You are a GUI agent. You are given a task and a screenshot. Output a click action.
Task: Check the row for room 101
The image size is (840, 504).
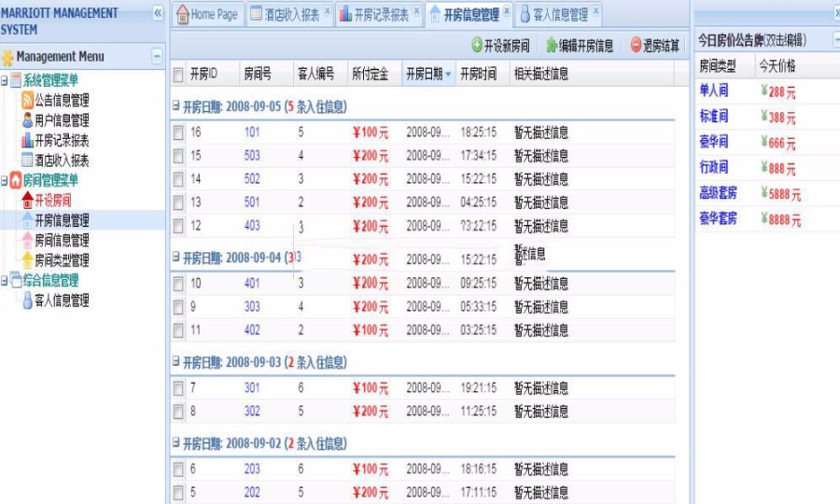tap(178, 133)
